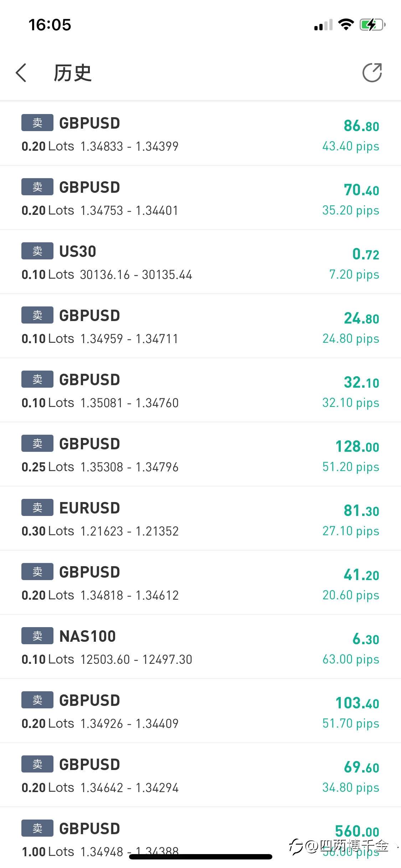This screenshot has width=401, height=868.
Task: Open the GBPUSD trade with 103.40 profit
Action: pyautogui.click(x=200, y=711)
